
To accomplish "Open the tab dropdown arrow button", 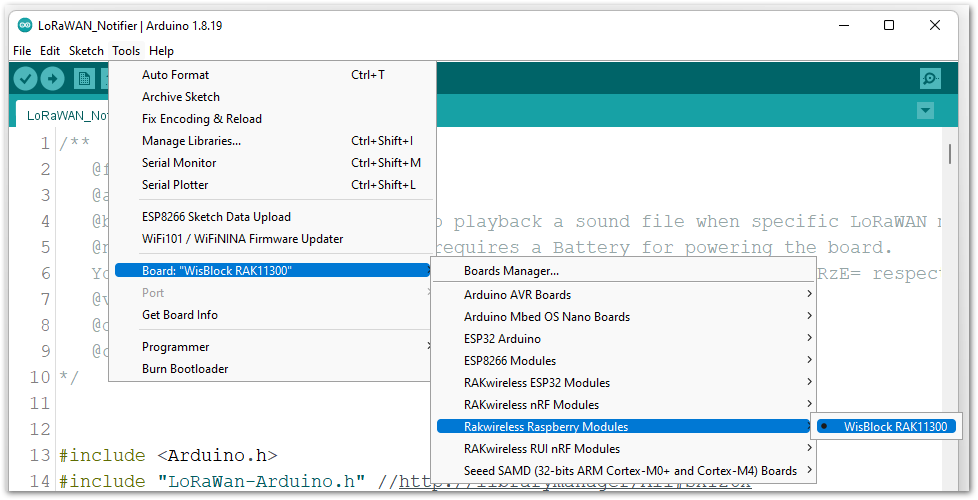I will [x=926, y=111].
